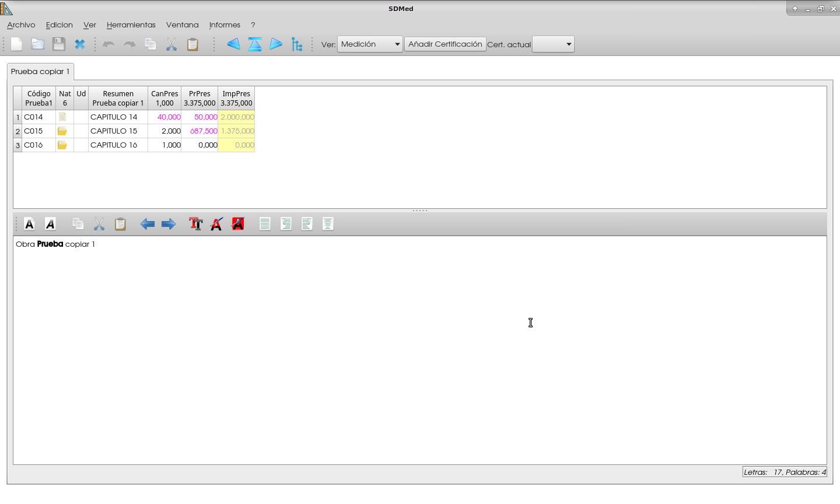Click the Cut scissors in the main toolbar
This screenshot has width=840, height=504.
pos(171,44)
